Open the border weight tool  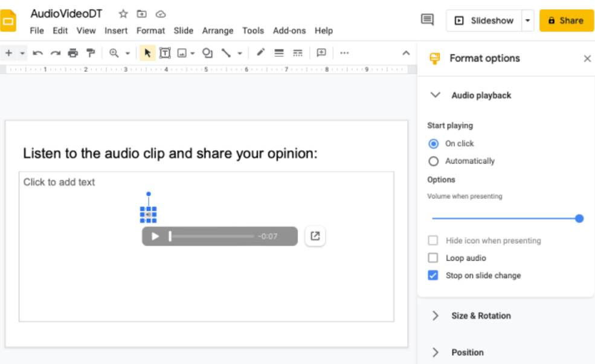pos(279,53)
